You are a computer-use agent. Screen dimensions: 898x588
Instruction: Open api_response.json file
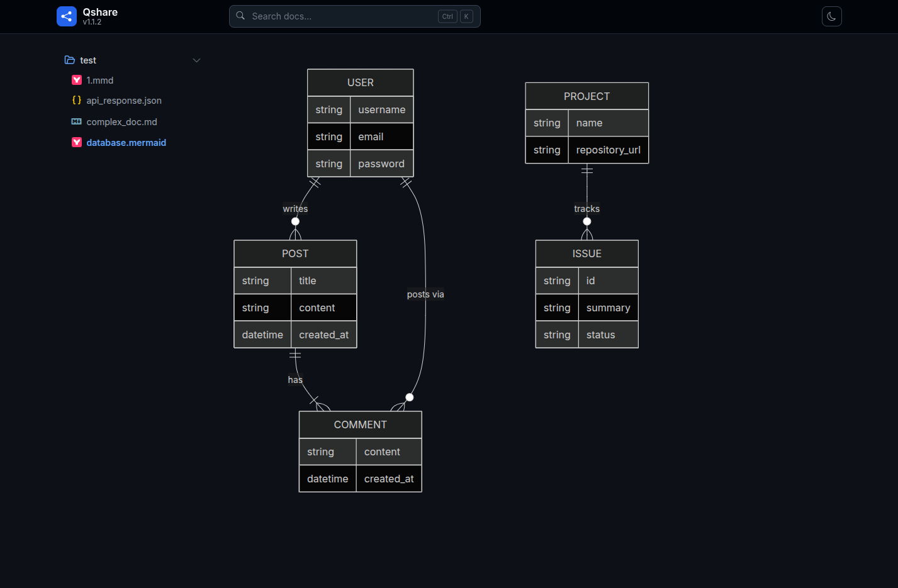coord(124,101)
